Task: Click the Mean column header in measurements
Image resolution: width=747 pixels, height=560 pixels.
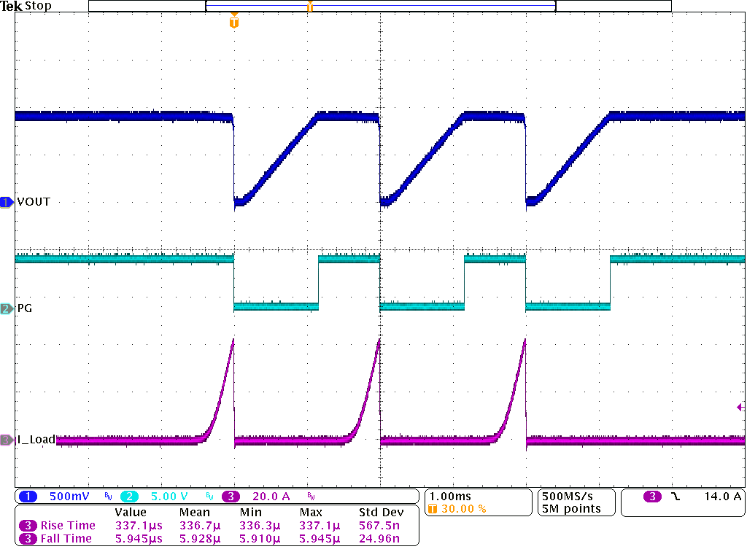Action: coord(194,513)
